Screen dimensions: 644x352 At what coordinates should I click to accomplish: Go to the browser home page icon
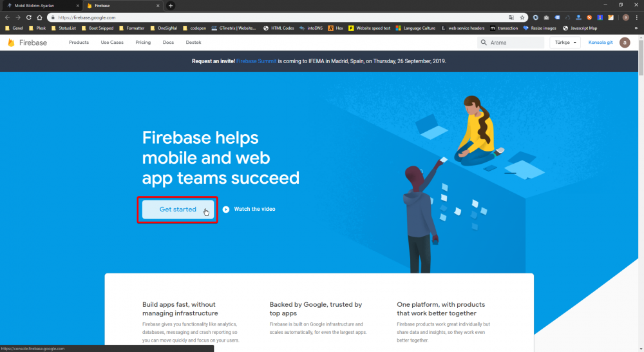pos(39,17)
